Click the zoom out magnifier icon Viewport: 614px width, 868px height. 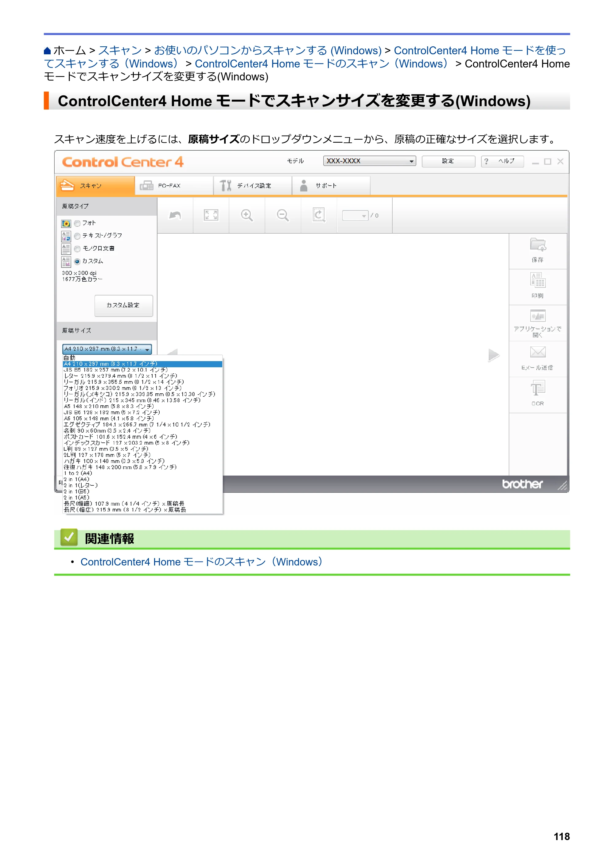pos(283,215)
